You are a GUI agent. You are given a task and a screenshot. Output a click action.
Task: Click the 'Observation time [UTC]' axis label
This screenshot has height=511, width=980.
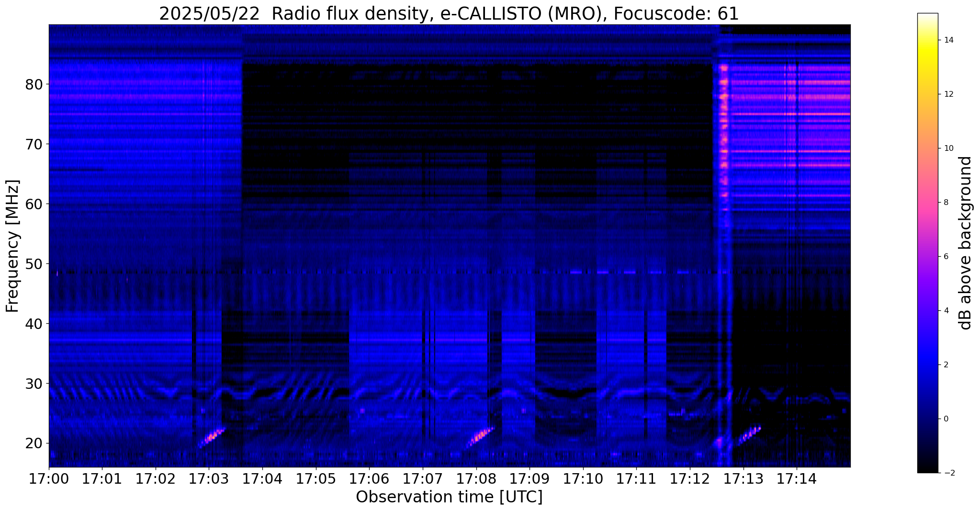coord(449,497)
